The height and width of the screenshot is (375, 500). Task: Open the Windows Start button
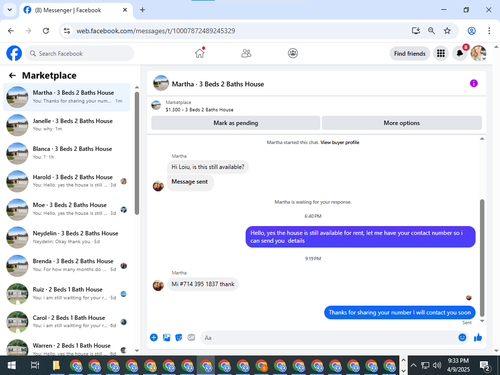[x=12, y=365]
